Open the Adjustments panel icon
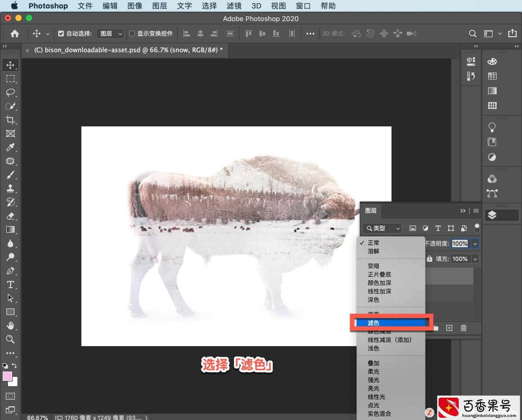The width and height of the screenshot is (522, 420). [492, 157]
